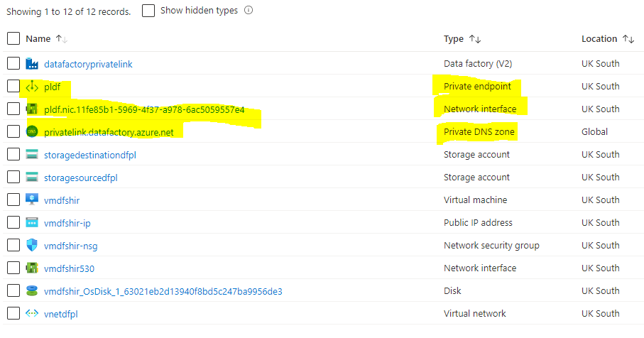This screenshot has height=338, width=644.
Task: Tick the vmdfshir_OsDisk row checkbox
Action: pos(13,290)
